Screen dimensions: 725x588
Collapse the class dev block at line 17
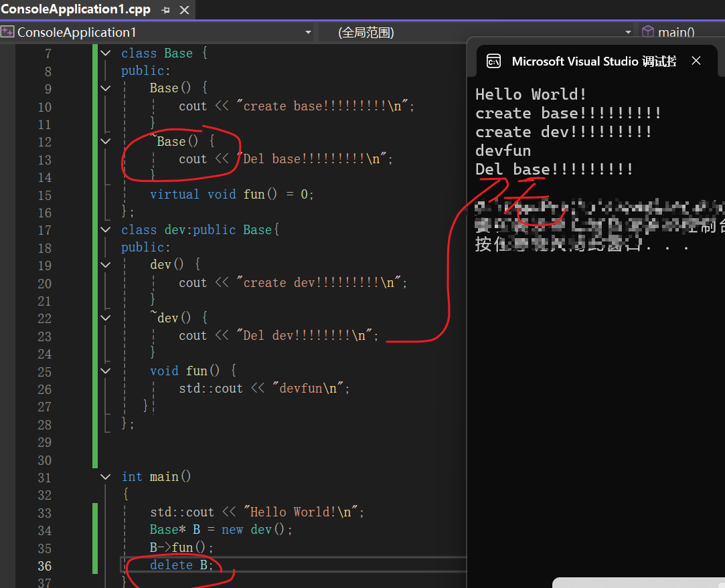(x=105, y=229)
